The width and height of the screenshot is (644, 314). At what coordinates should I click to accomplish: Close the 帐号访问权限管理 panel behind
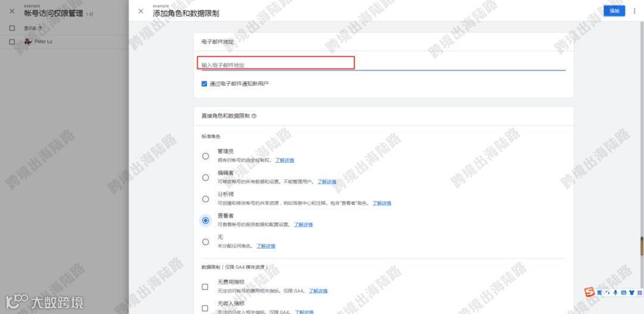pyautogui.click(x=12, y=11)
